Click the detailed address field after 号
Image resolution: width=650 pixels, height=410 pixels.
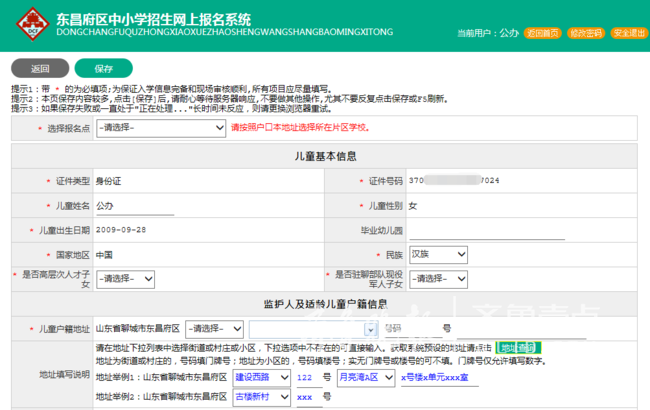[x=521, y=329]
